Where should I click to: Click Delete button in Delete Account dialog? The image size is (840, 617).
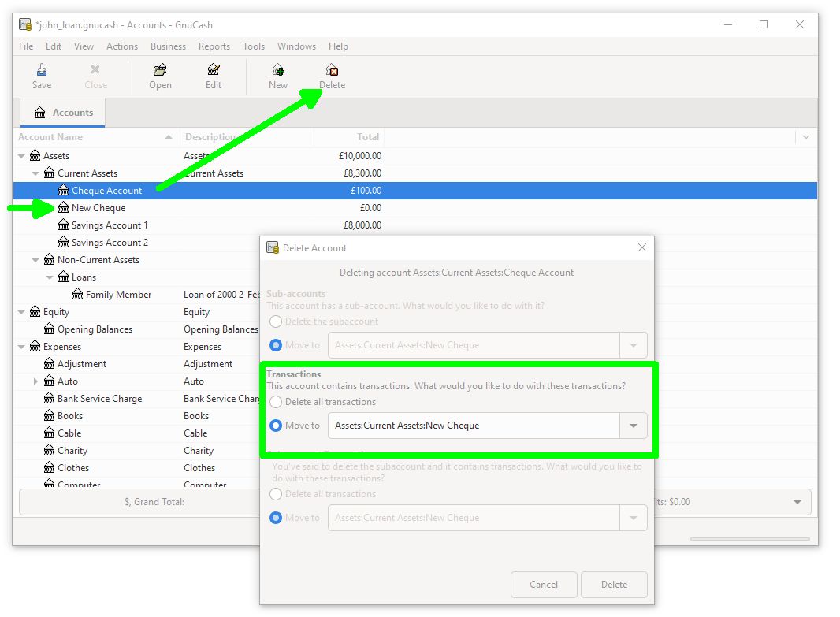coord(614,585)
